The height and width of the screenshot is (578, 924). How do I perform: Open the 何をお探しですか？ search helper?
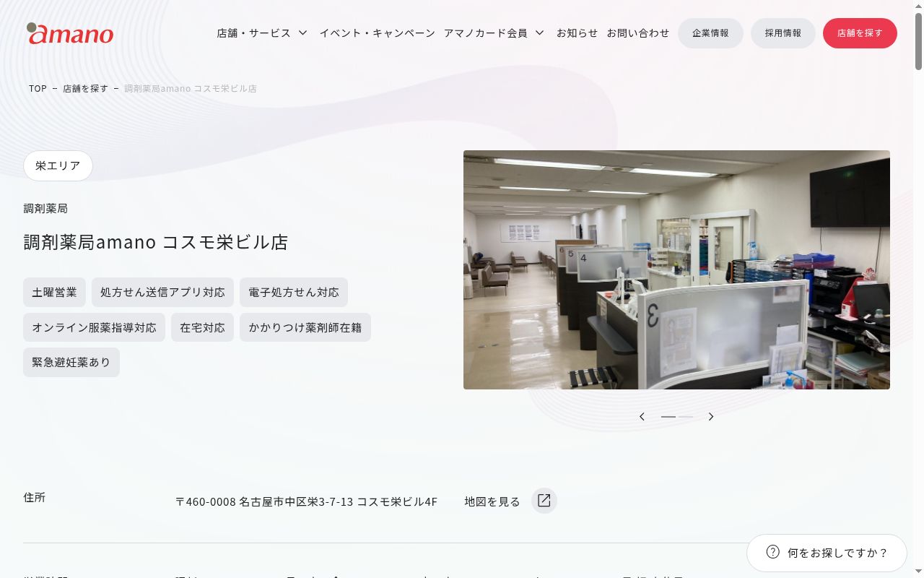click(x=827, y=553)
